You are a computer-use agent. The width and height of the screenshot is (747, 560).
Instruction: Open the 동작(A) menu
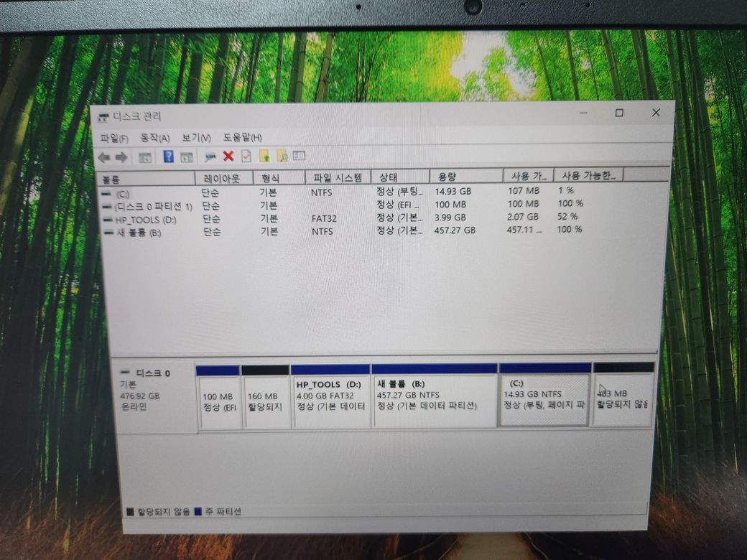[x=154, y=138]
